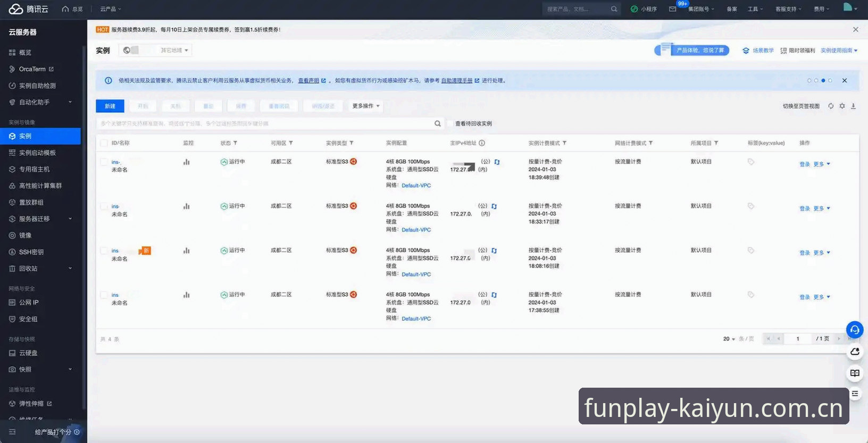868x443 pixels.
Task: Click the page number input field
Action: [x=798, y=339]
